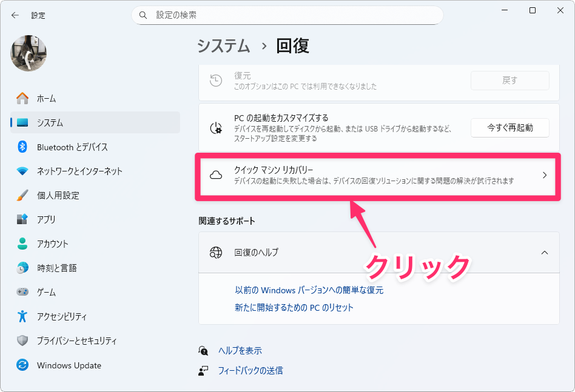Click the ホーム house icon
The image size is (575, 392).
click(x=22, y=98)
